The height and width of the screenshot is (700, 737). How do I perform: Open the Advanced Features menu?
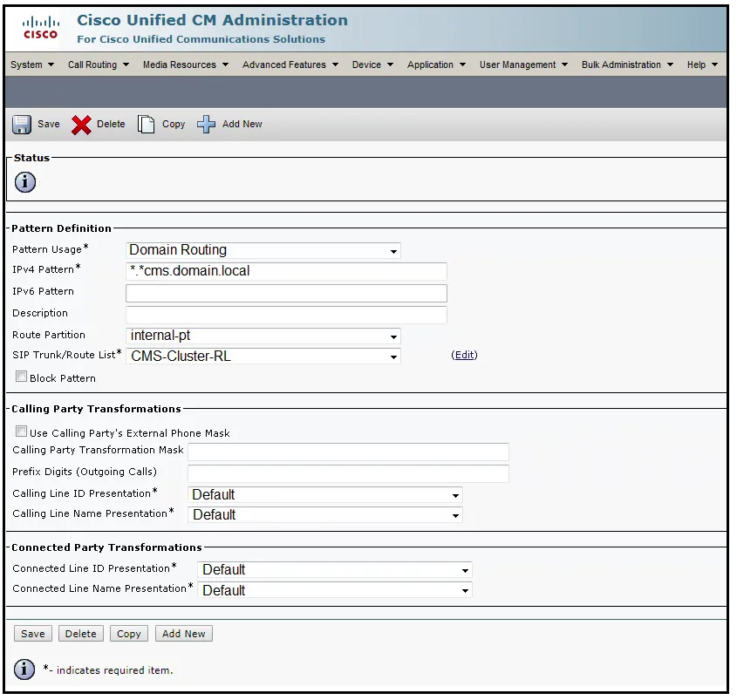290,65
